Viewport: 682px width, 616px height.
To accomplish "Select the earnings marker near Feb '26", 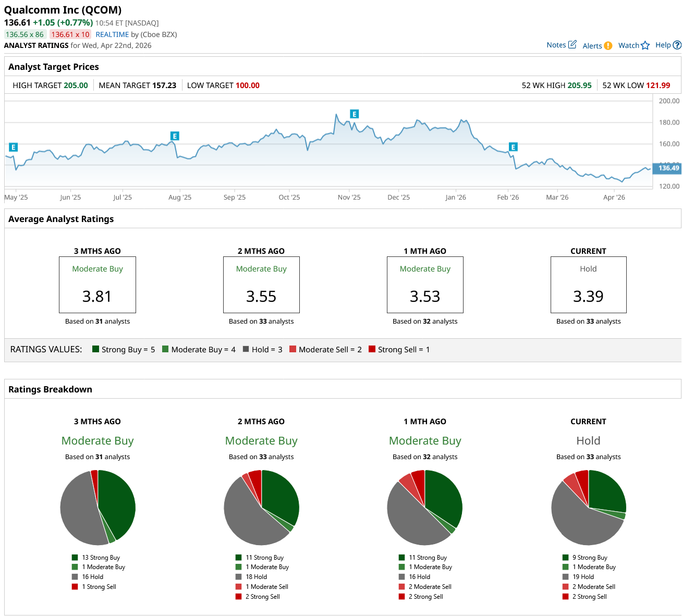I will [x=513, y=147].
